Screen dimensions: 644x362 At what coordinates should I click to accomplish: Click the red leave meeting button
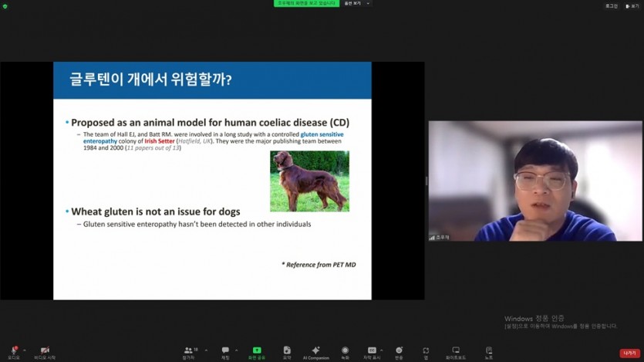pyautogui.click(x=629, y=353)
